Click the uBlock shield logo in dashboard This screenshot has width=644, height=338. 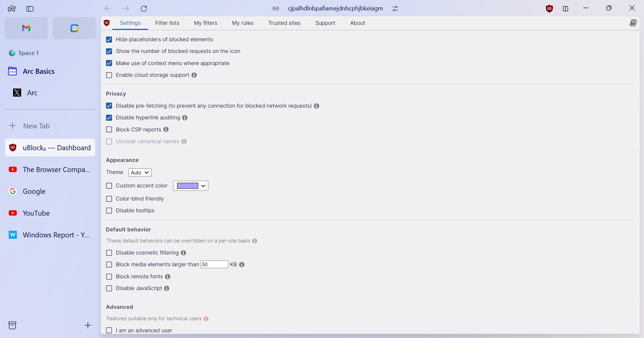[x=107, y=23]
